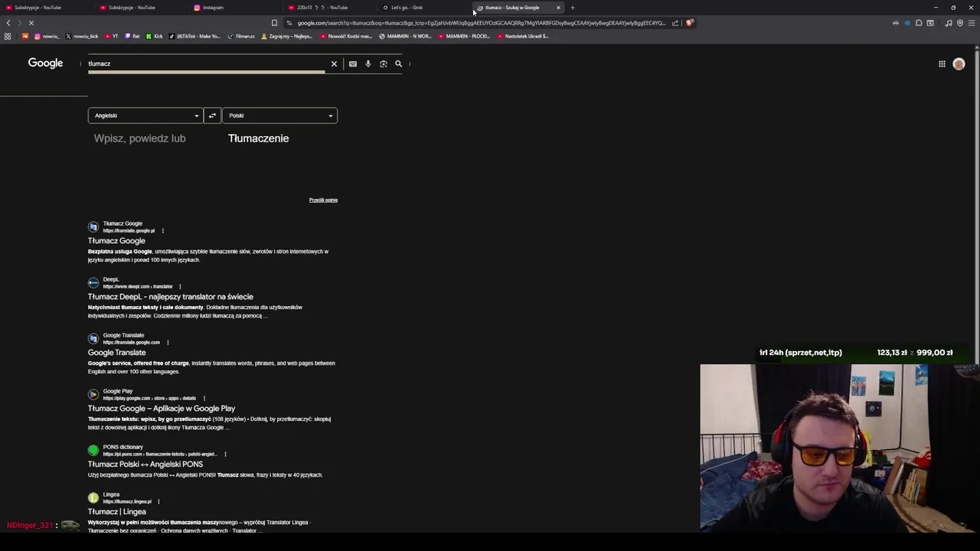Open more options for Tłumacz Google result

coord(162,230)
